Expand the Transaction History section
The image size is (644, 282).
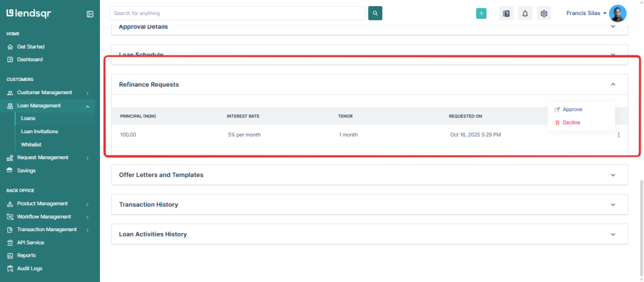tap(613, 205)
